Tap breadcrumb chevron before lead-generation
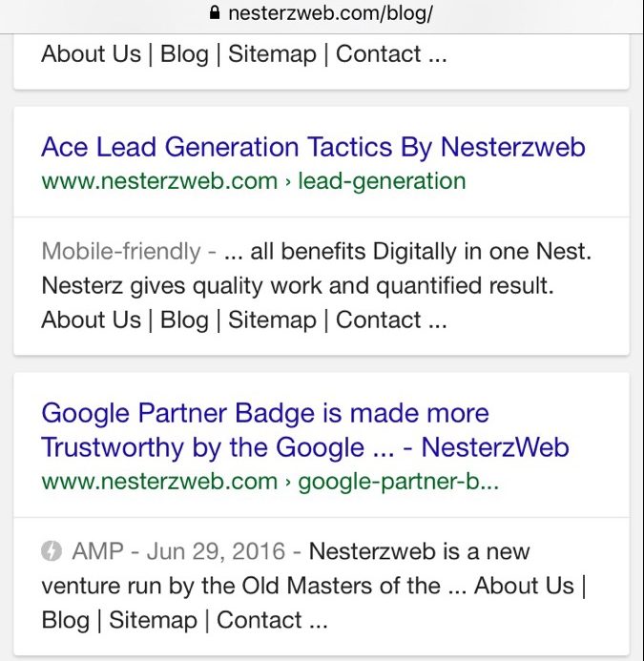The image size is (644, 661). pos(288,182)
